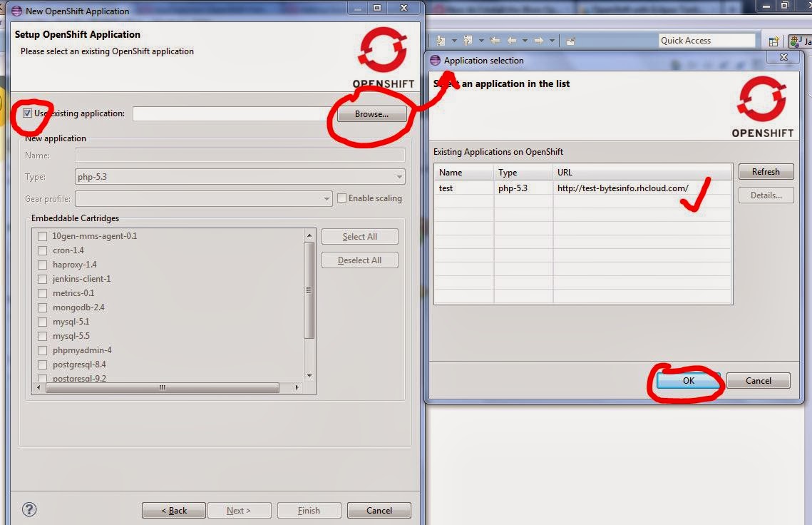This screenshot has width=812, height=525.
Task: Check the jenkins-client-1 cartridge
Action: click(43, 279)
